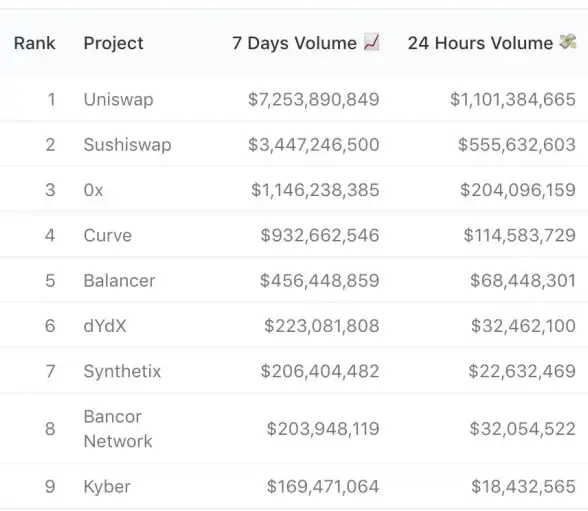Open the Sushiswap project entry

point(128,145)
